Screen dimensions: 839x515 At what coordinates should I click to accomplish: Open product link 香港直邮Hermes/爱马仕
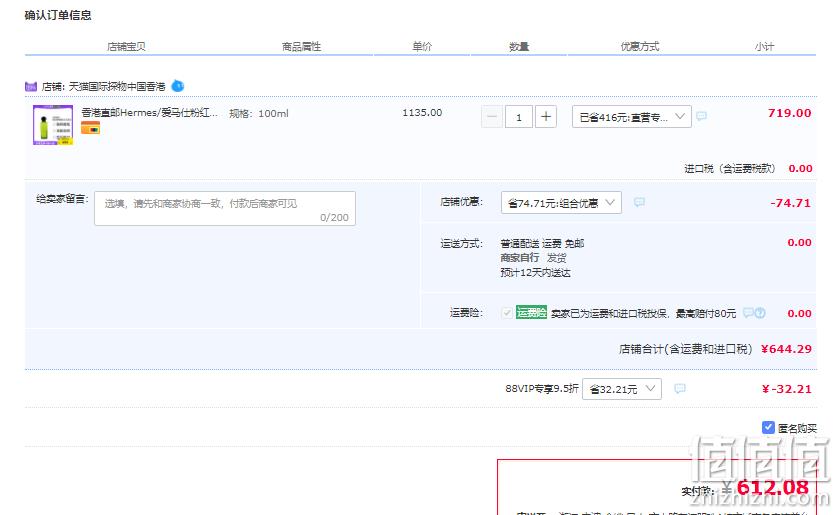click(149, 112)
